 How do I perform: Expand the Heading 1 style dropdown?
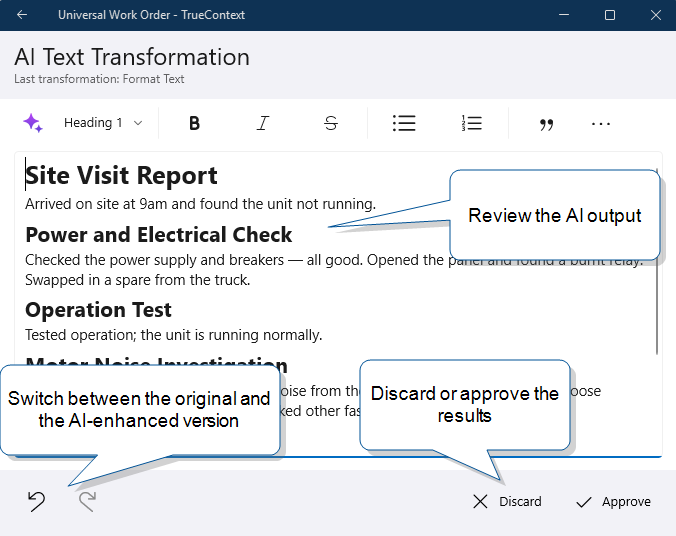point(103,123)
